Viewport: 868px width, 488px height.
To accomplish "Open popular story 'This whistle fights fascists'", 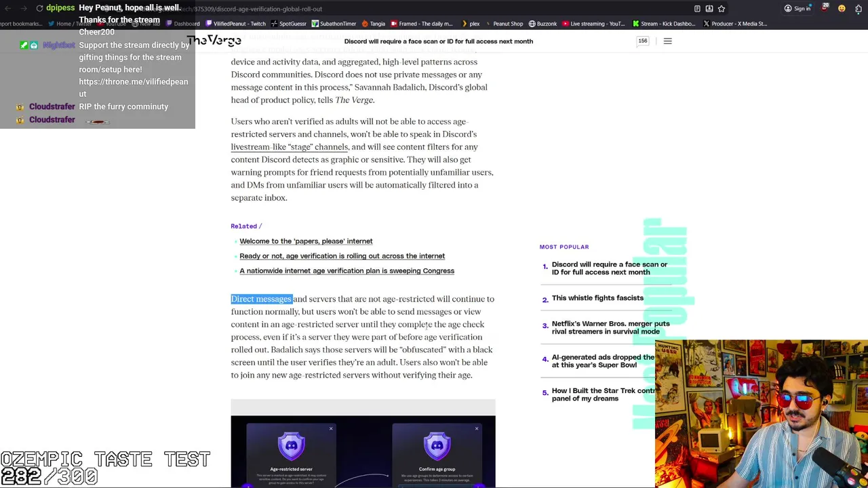I will (x=597, y=298).
